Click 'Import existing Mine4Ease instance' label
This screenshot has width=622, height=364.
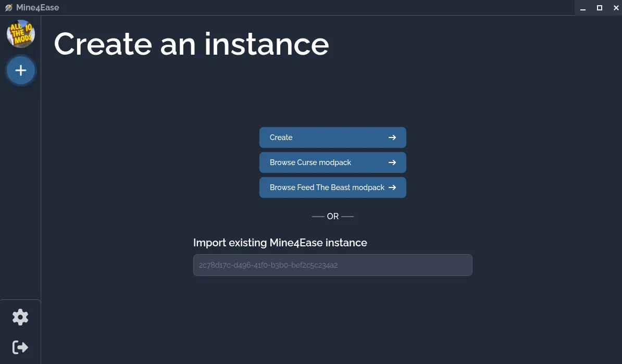(280, 243)
